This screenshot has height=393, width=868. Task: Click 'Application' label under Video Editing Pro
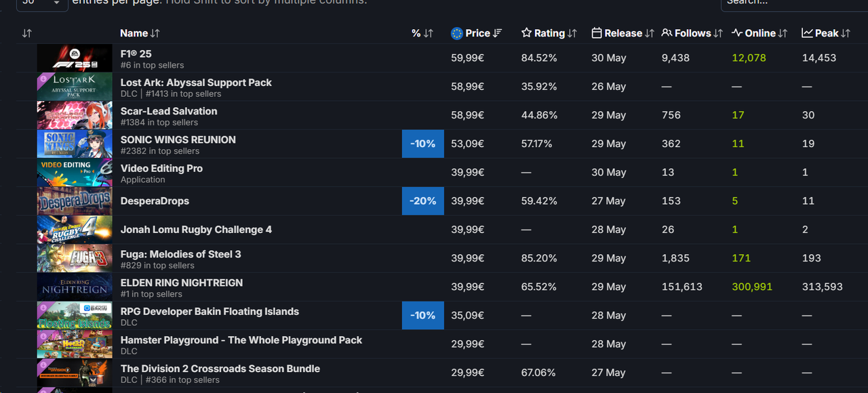(x=143, y=180)
